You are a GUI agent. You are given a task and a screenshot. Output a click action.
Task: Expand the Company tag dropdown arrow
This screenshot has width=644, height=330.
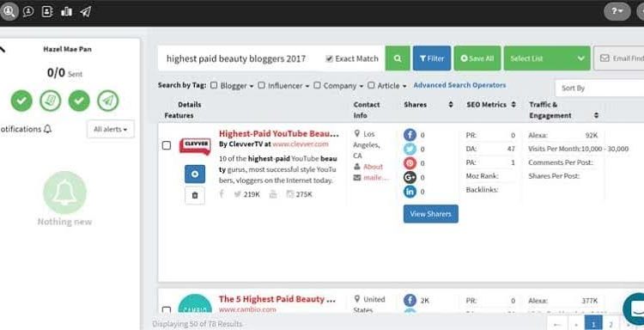[x=361, y=86]
